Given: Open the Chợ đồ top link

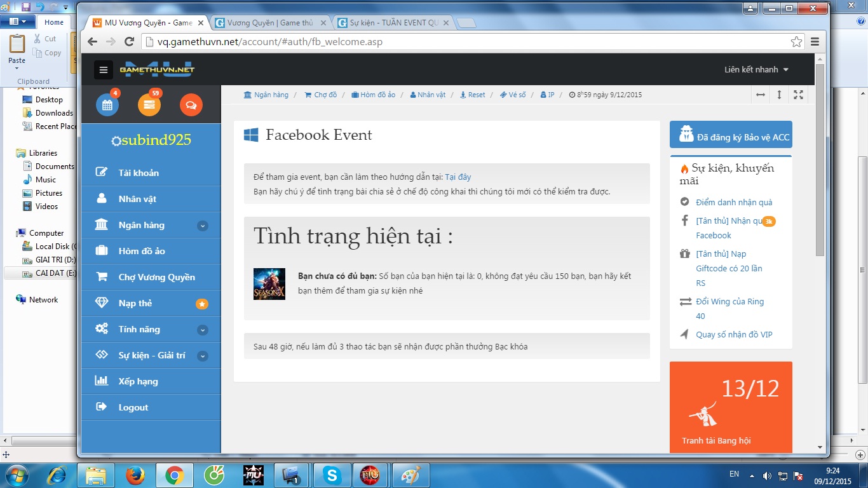Looking at the screenshot, I should point(320,95).
